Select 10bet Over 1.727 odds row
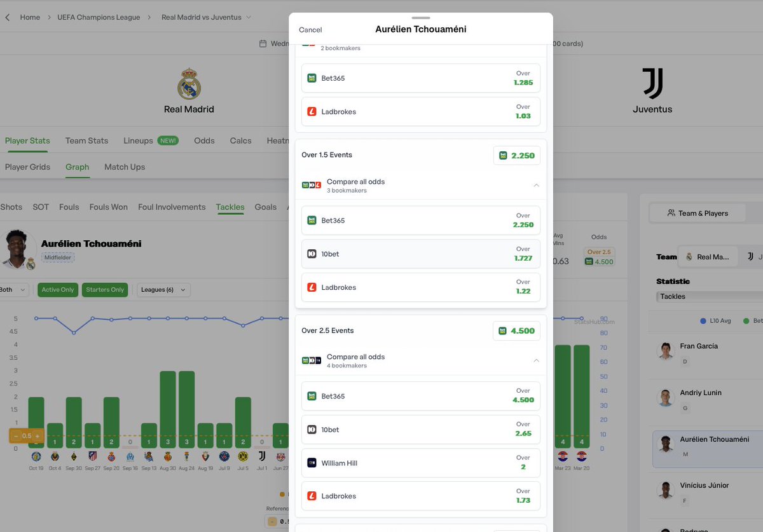Screen dimensions: 763x532 pos(421,254)
